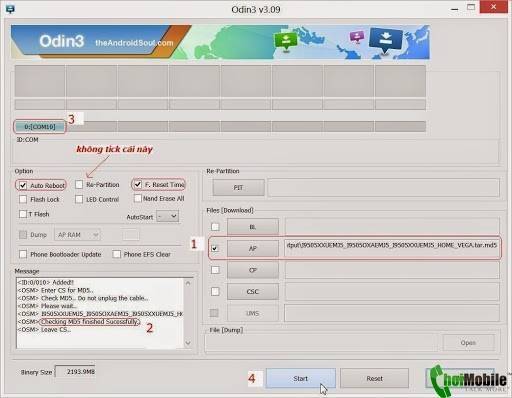This screenshot has width=512, height=398.
Task: Click the CSC file path field
Action: click(392, 292)
